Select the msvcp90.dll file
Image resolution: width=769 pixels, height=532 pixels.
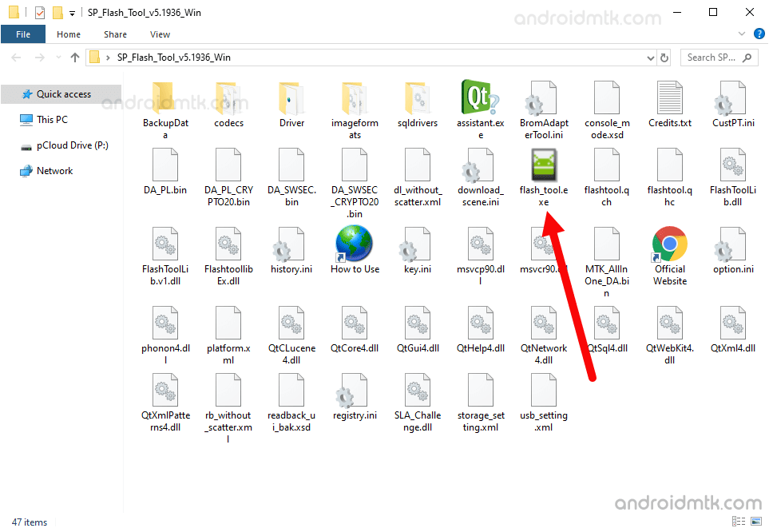pos(481,256)
